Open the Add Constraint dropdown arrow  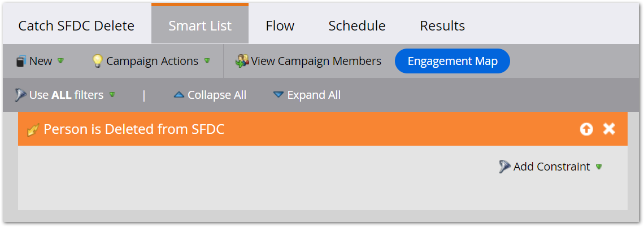tap(599, 167)
